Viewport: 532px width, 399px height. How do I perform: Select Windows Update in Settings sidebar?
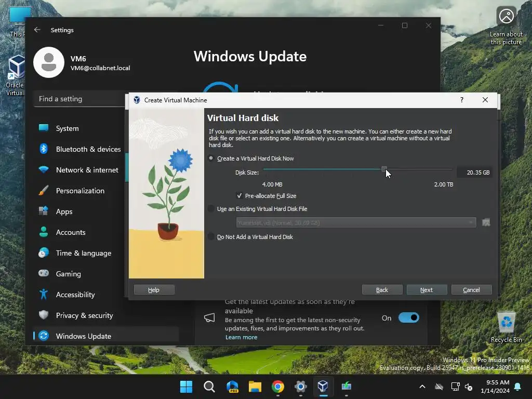(106, 336)
